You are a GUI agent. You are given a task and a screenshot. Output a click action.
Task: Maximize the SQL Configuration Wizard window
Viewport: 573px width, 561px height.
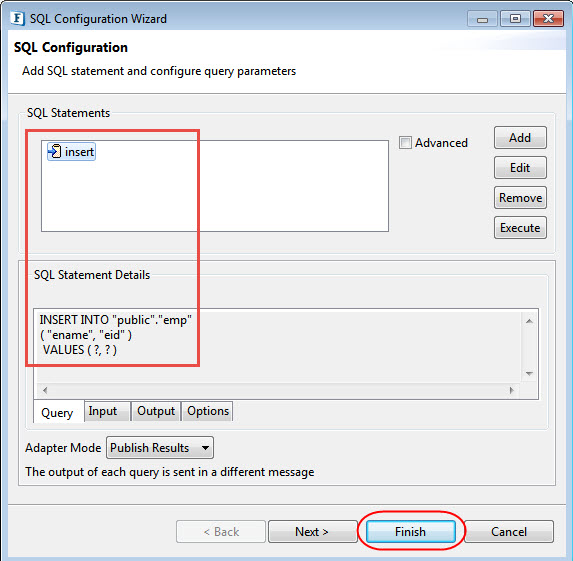click(x=515, y=19)
